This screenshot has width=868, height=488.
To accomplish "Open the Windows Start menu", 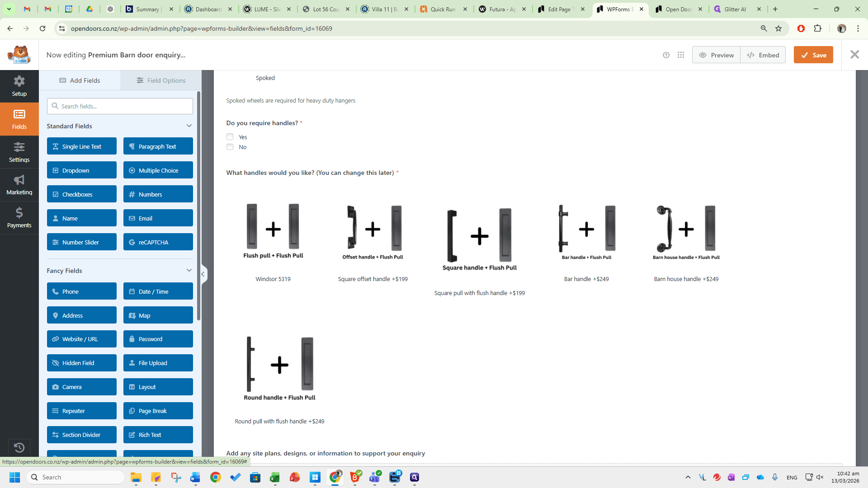I will [x=14, y=477].
